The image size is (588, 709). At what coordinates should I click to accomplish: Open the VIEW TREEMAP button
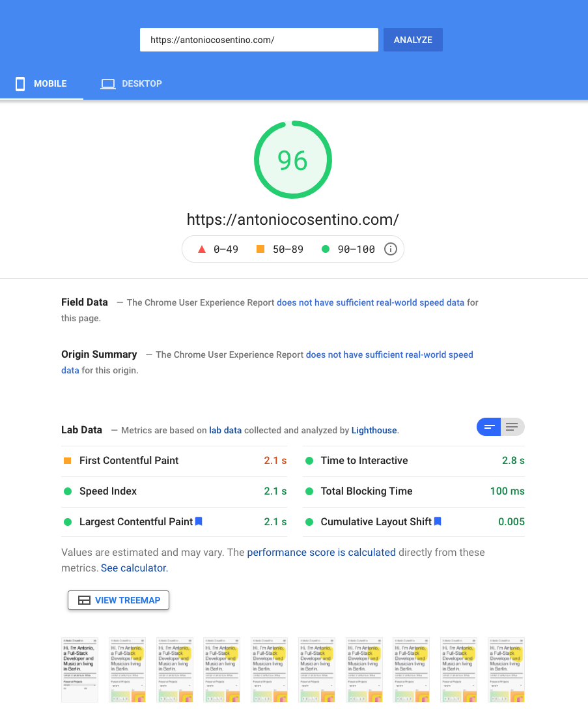click(119, 600)
